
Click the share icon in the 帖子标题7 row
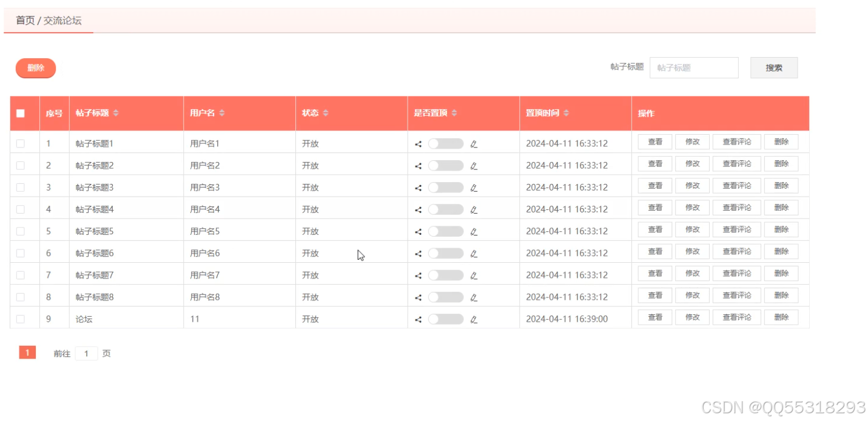pyautogui.click(x=418, y=275)
